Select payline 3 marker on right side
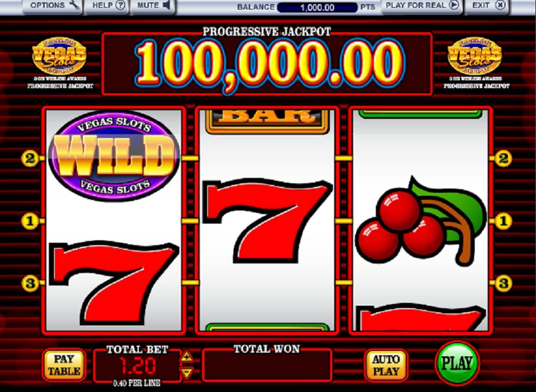This screenshot has width=536, height=392. 503,283
